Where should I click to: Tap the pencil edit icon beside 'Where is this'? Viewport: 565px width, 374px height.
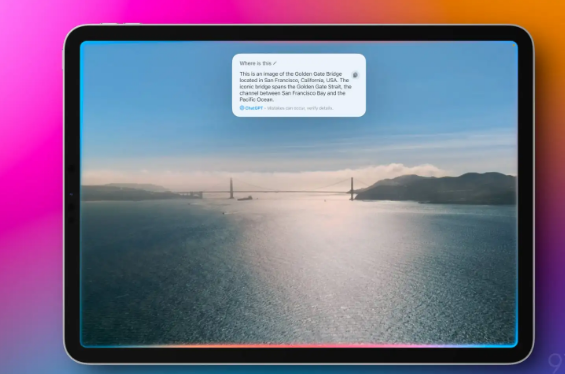(x=275, y=63)
